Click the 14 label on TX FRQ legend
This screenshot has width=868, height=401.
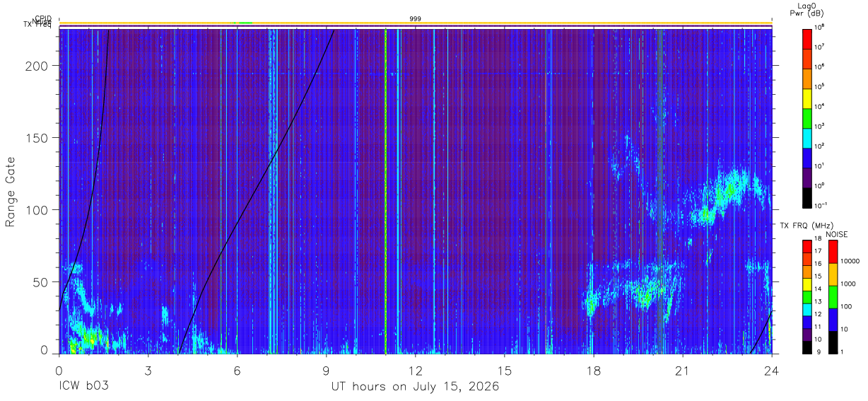[819, 289]
